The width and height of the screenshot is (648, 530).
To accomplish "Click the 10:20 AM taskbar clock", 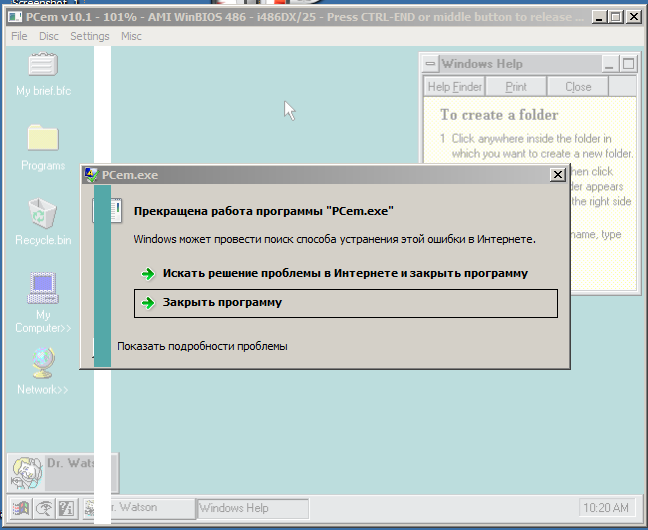I will 606,508.
